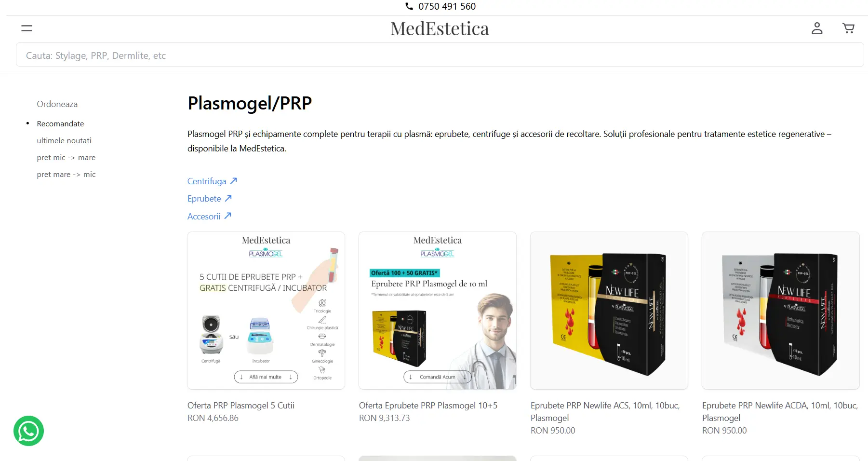The height and width of the screenshot is (461, 868).
Task: Sort by pret mare -> mic
Action: [x=66, y=174]
